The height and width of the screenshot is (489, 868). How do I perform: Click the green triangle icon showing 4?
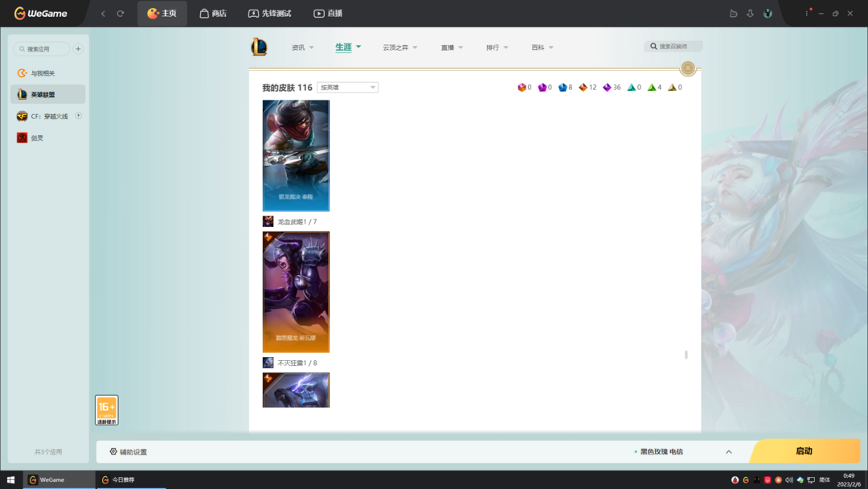tap(652, 88)
